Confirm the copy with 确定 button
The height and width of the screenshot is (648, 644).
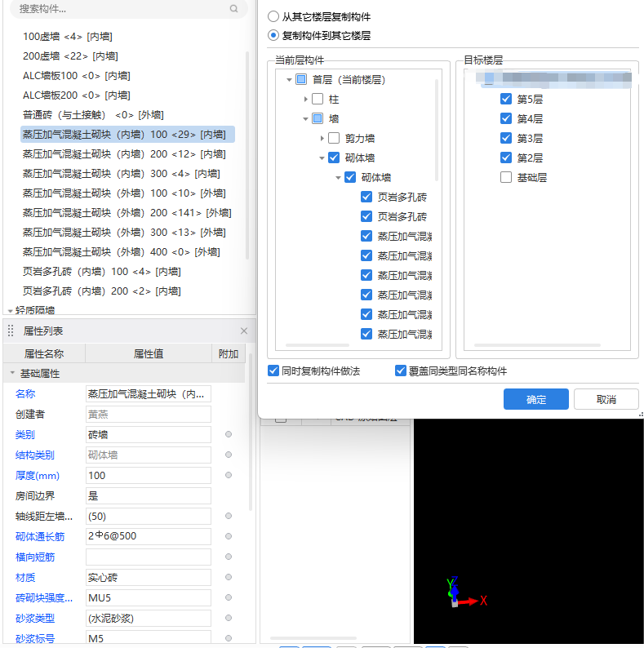[x=535, y=399]
